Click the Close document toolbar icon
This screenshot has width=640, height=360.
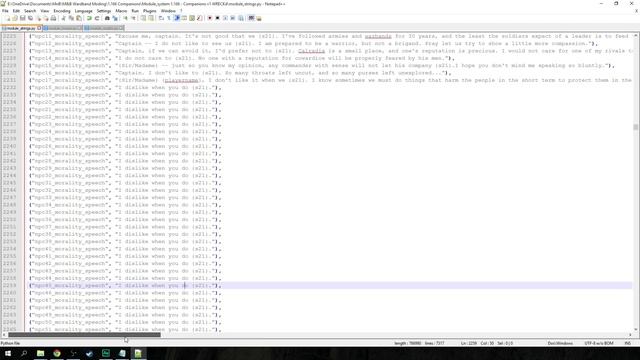[x=39, y=18]
